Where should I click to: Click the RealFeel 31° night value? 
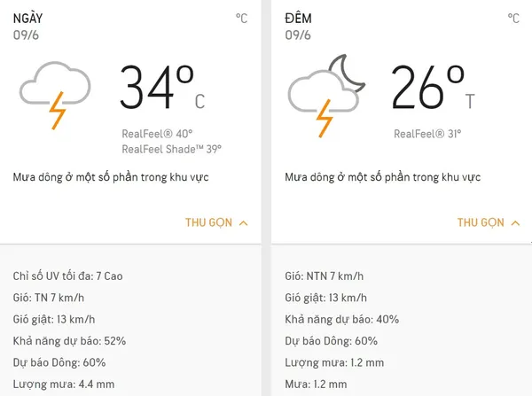click(427, 134)
